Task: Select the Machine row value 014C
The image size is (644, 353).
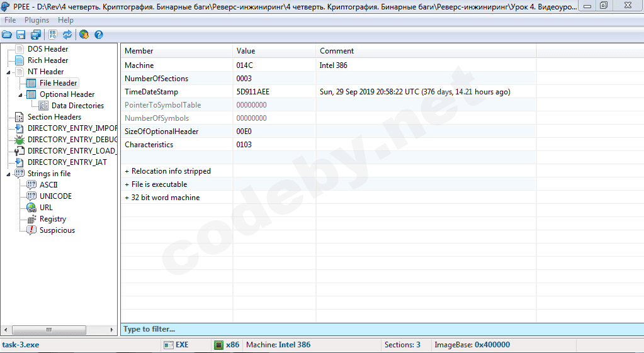Action: pos(244,65)
